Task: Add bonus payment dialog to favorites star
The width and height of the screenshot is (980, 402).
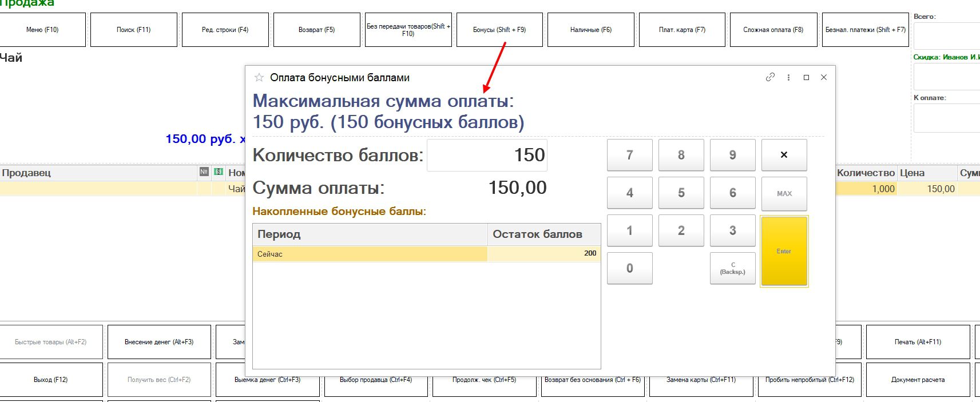Action: click(x=259, y=78)
